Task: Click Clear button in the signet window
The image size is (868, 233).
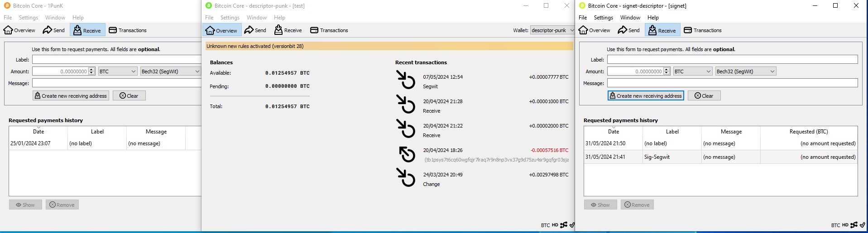Action: [704, 96]
